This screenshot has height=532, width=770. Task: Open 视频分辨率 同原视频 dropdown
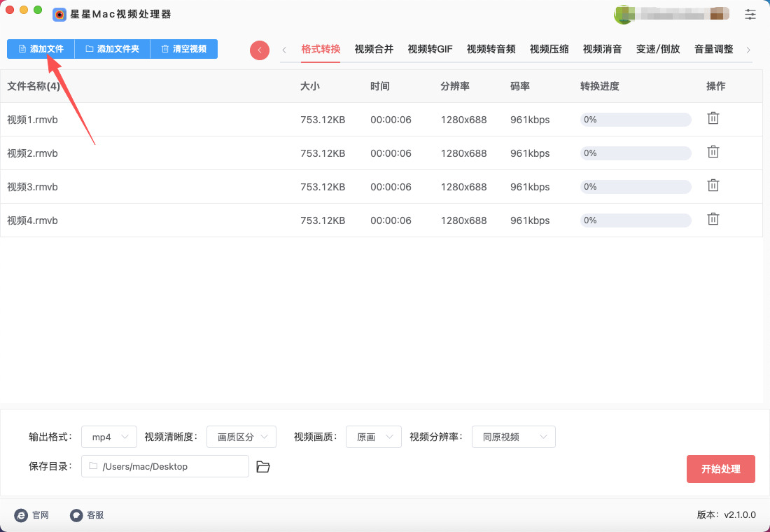click(x=513, y=437)
